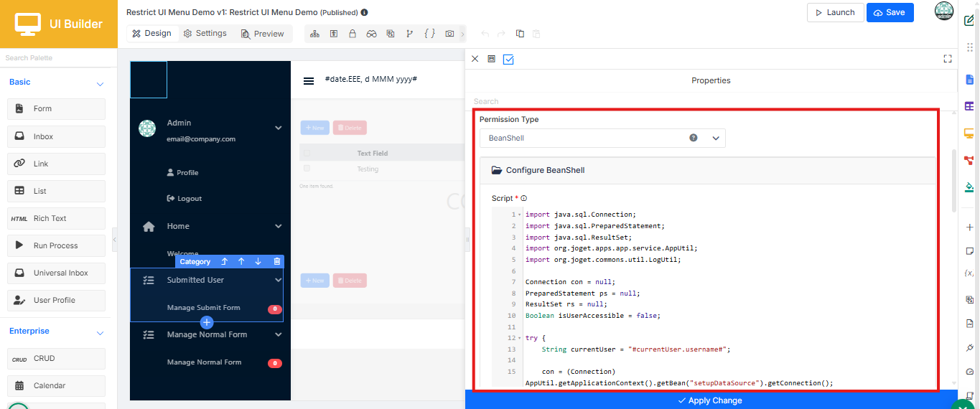Check the Testing row checkbox

pos(307,169)
